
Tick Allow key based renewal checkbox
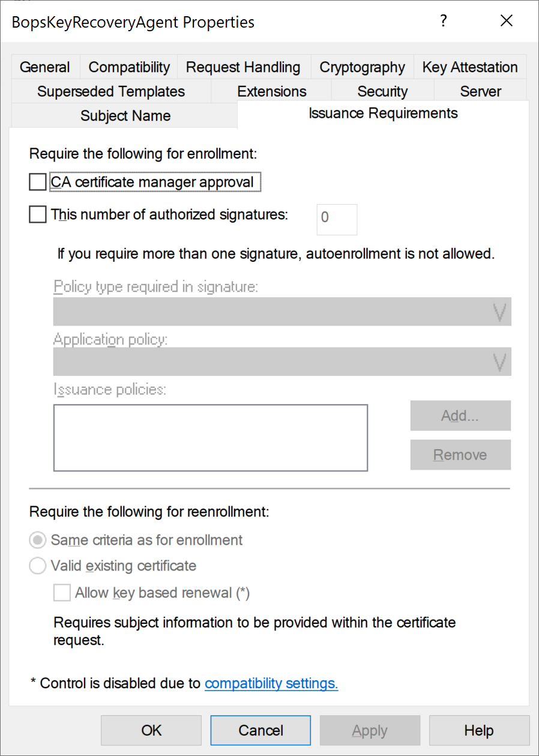coord(62,593)
